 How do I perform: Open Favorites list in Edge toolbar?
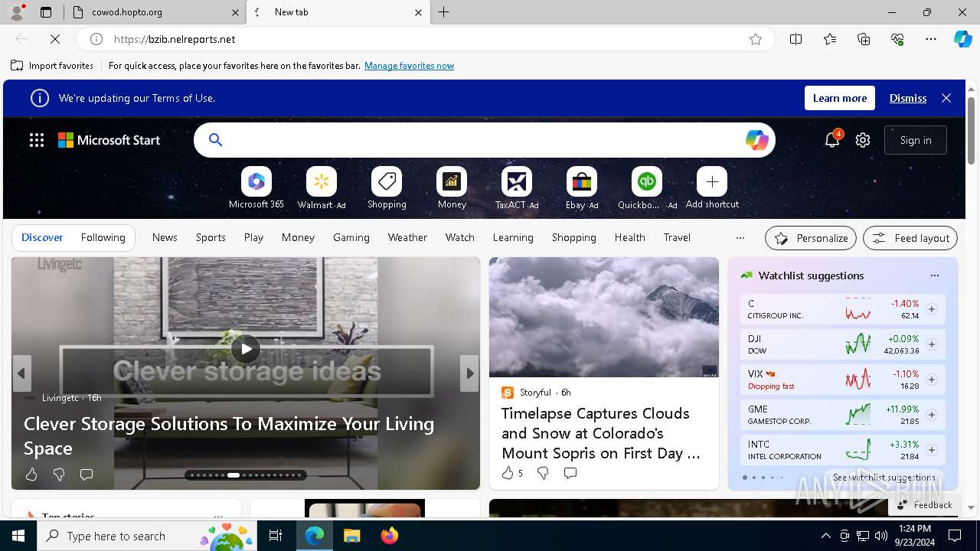coord(830,39)
